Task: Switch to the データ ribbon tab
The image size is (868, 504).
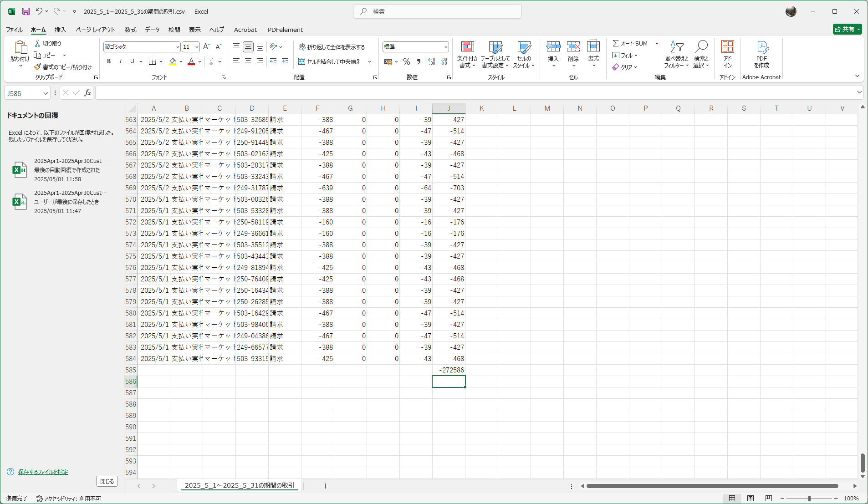Action: click(152, 30)
